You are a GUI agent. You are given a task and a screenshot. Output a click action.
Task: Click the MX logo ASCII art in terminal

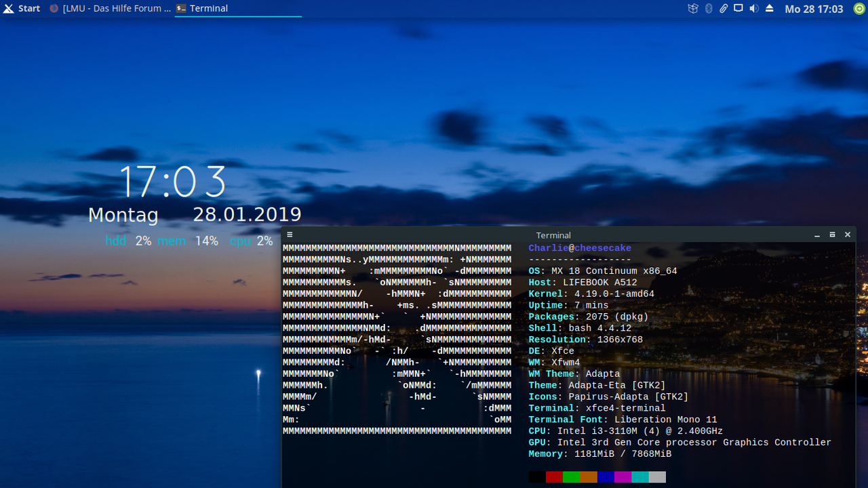(397, 340)
